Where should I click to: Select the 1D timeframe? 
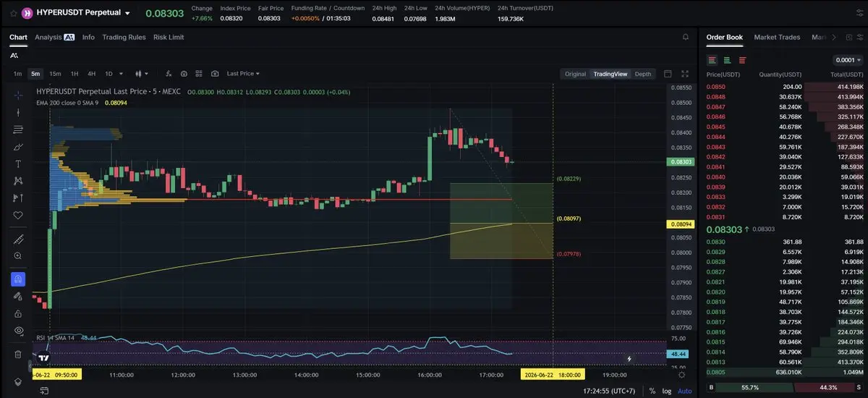click(109, 74)
